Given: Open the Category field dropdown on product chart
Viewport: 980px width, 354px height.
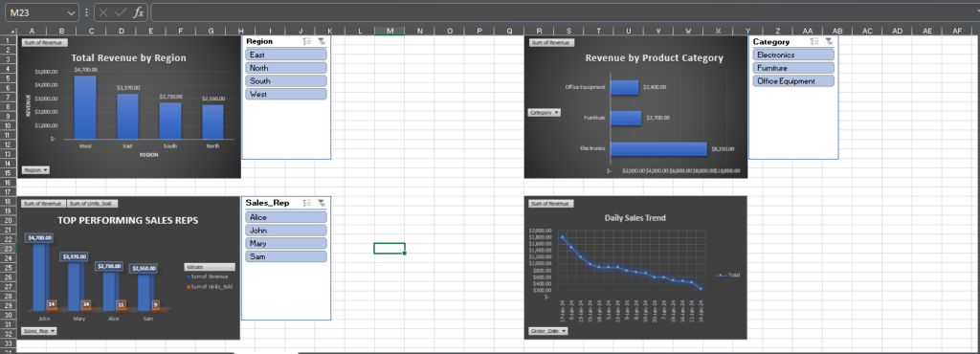Looking at the screenshot, I should (545, 112).
